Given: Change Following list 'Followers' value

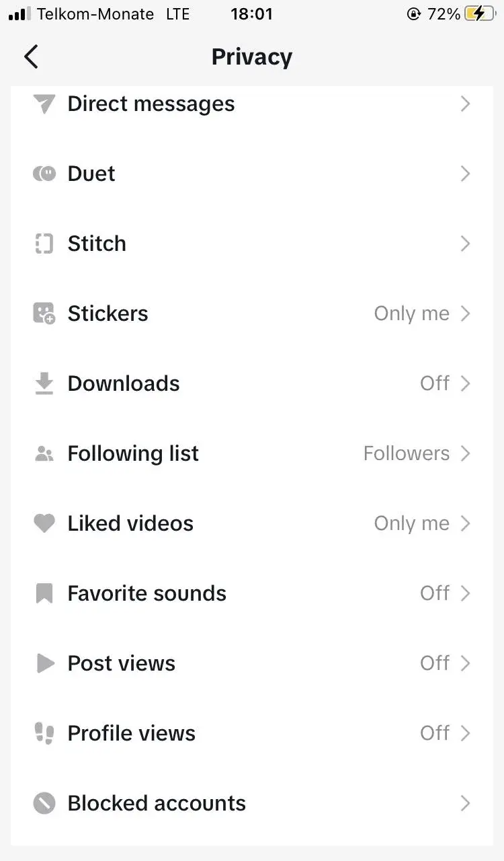Looking at the screenshot, I should 406,453.
